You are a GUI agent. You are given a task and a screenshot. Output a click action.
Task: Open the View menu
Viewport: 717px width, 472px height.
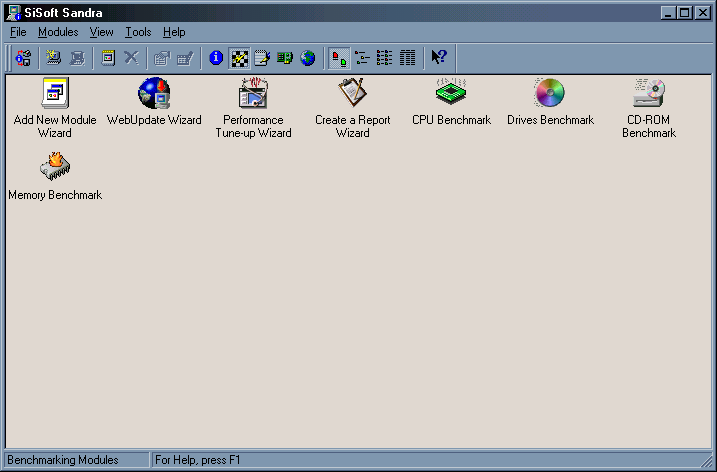(102, 32)
